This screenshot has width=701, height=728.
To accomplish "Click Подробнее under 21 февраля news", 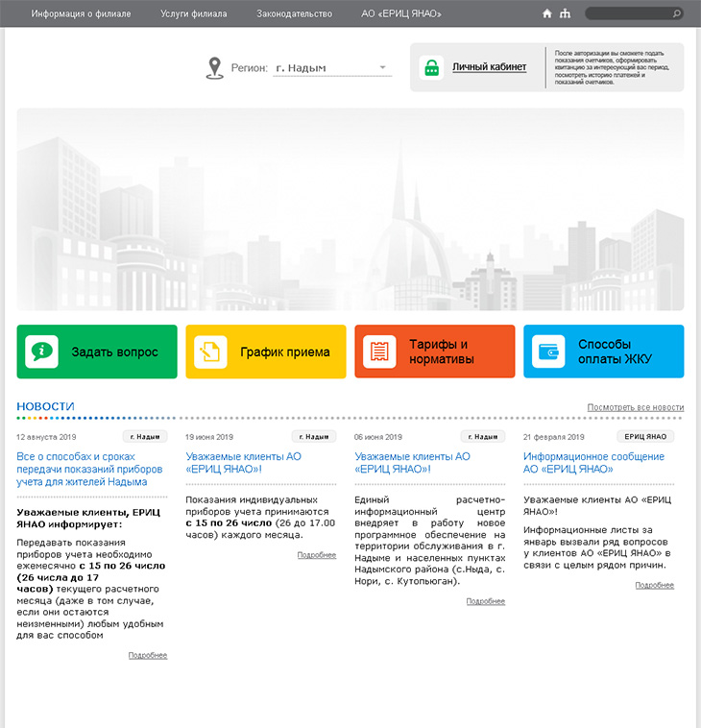I will [x=655, y=586].
